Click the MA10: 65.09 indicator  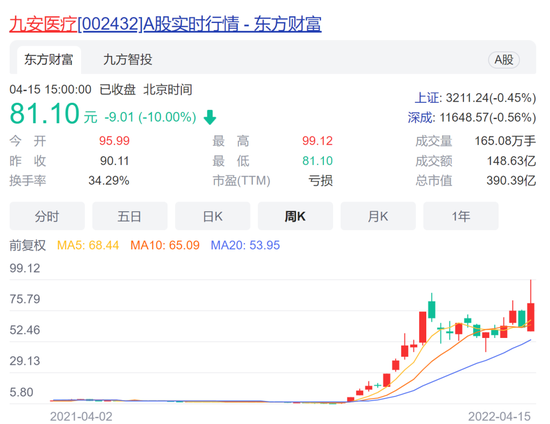[x=165, y=245]
